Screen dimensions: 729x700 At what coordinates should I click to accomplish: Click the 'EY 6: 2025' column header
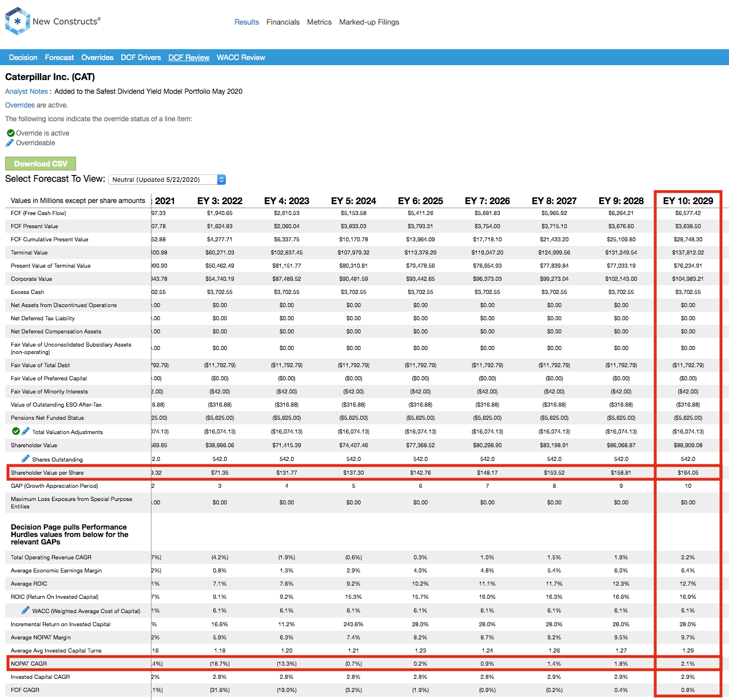pos(420,201)
